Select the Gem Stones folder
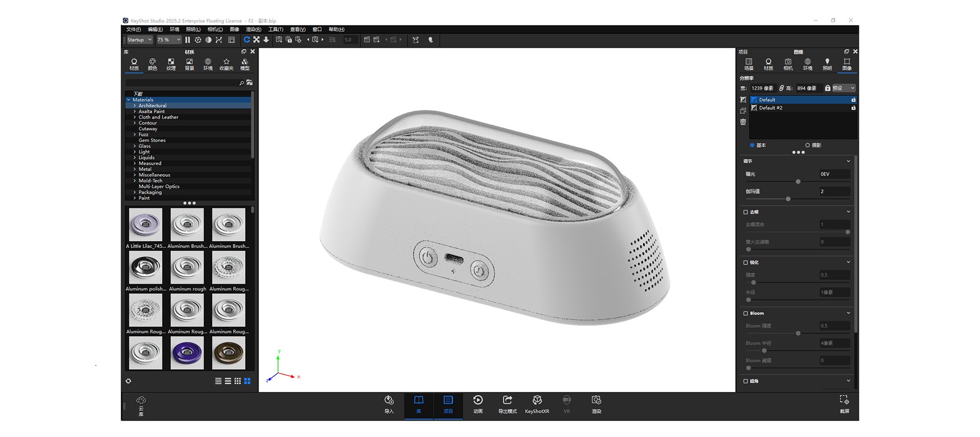This screenshot has height=437, width=980. pyautogui.click(x=152, y=140)
